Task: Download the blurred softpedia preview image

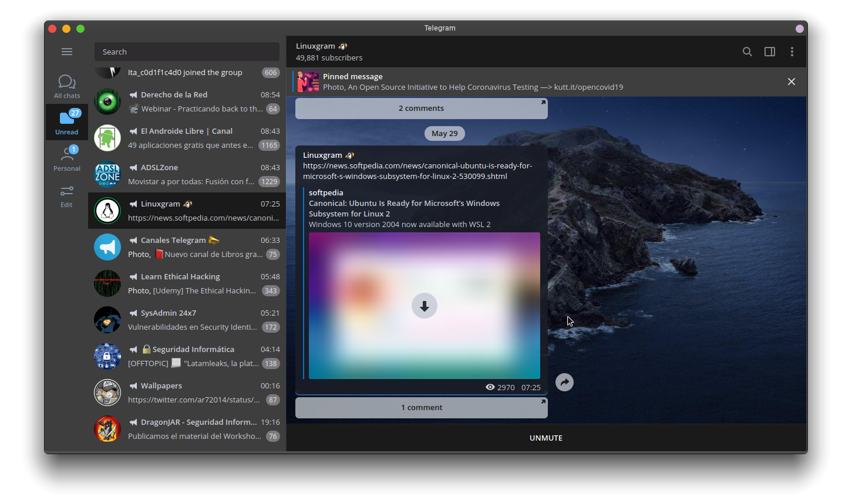Action: tap(425, 306)
